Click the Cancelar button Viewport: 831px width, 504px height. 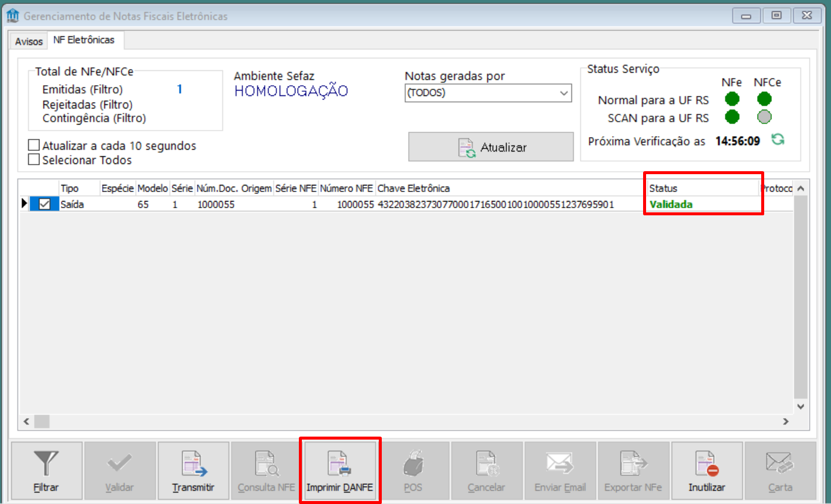click(x=486, y=470)
